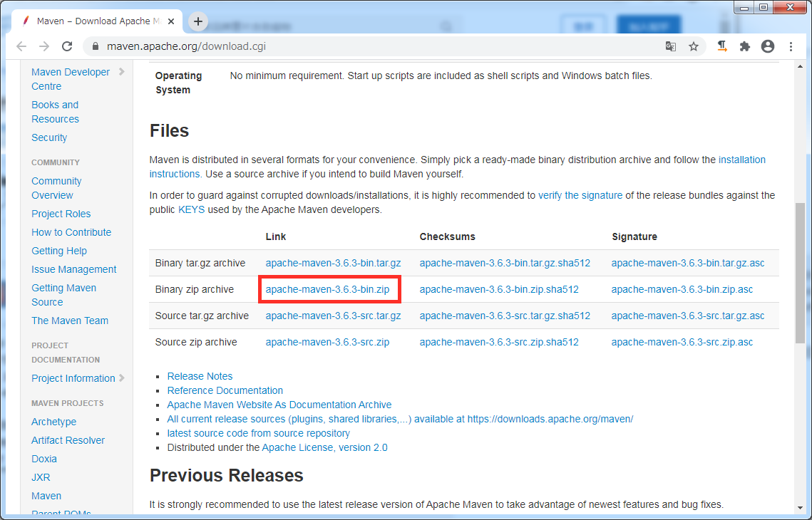Click the scrollbar down arrow

(800, 508)
